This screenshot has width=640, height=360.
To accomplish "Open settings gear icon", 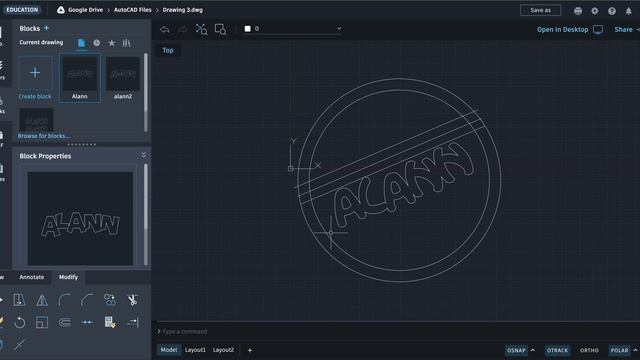I will (595, 11).
